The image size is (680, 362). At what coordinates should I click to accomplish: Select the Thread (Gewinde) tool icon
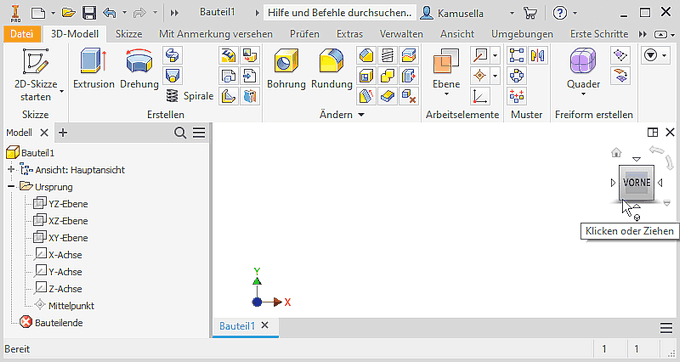pos(387,55)
